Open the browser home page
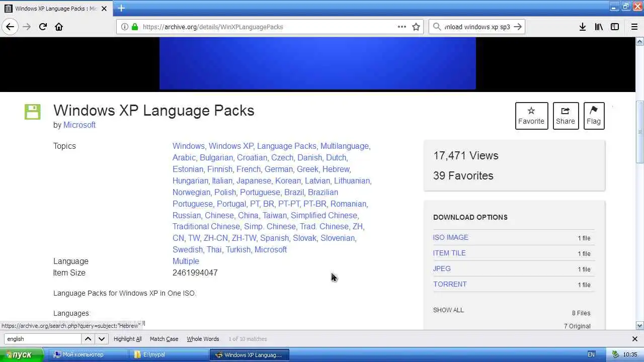The width and height of the screenshot is (644, 362). (x=59, y=27)
